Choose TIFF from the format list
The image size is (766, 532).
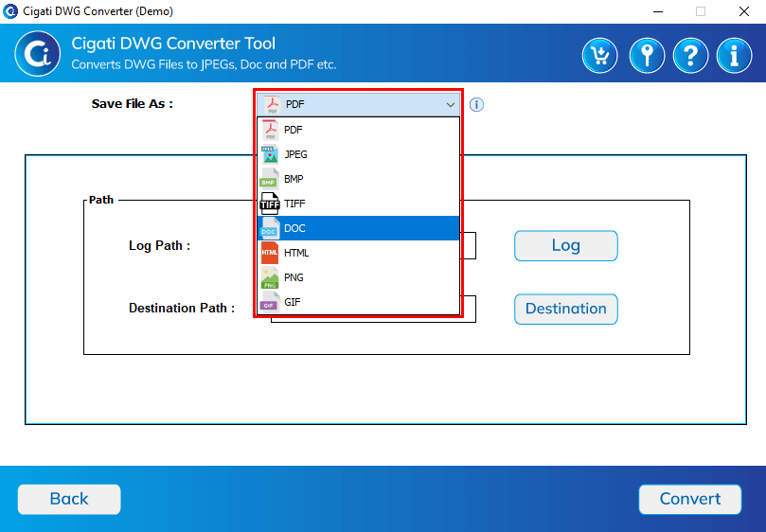[x=359, y=204]
